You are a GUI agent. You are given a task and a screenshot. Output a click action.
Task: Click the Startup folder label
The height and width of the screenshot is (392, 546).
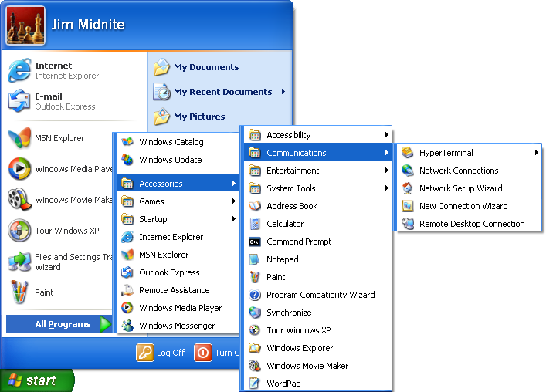pos(153,219)
